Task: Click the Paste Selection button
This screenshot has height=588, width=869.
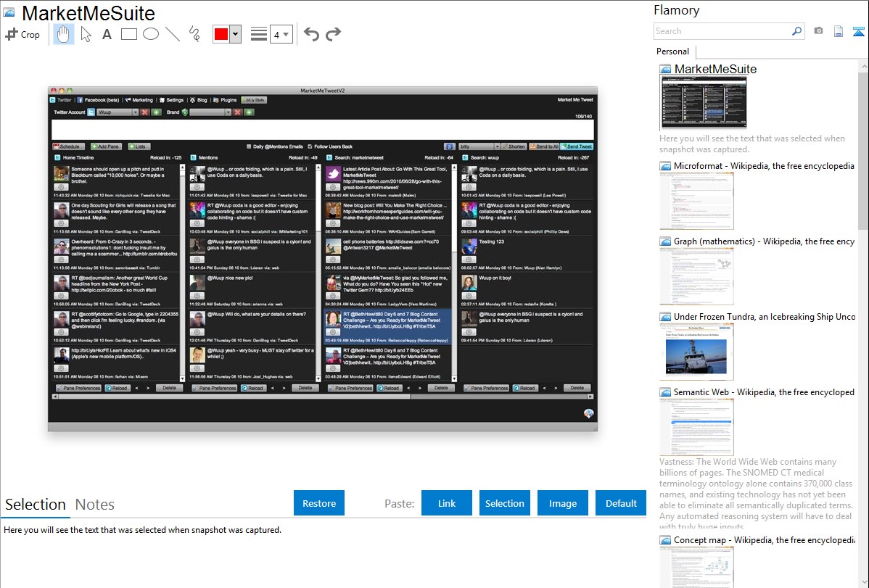Action: (504, 503)
